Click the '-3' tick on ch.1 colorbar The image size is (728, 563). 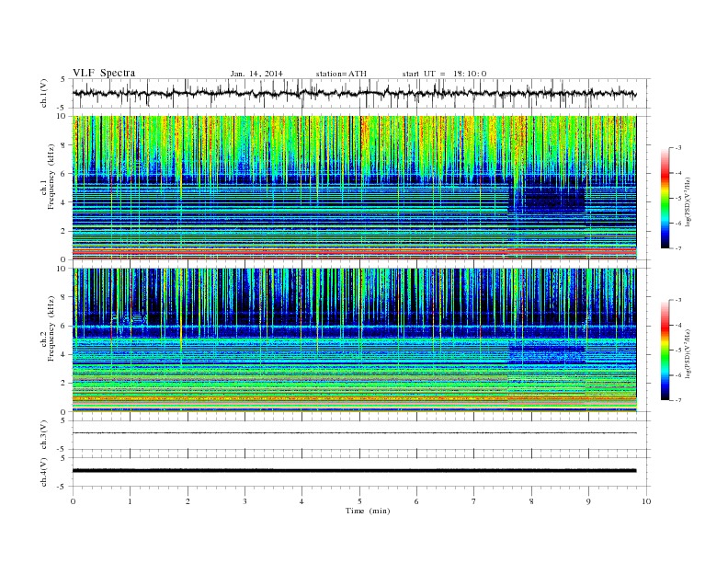[677, 148]
